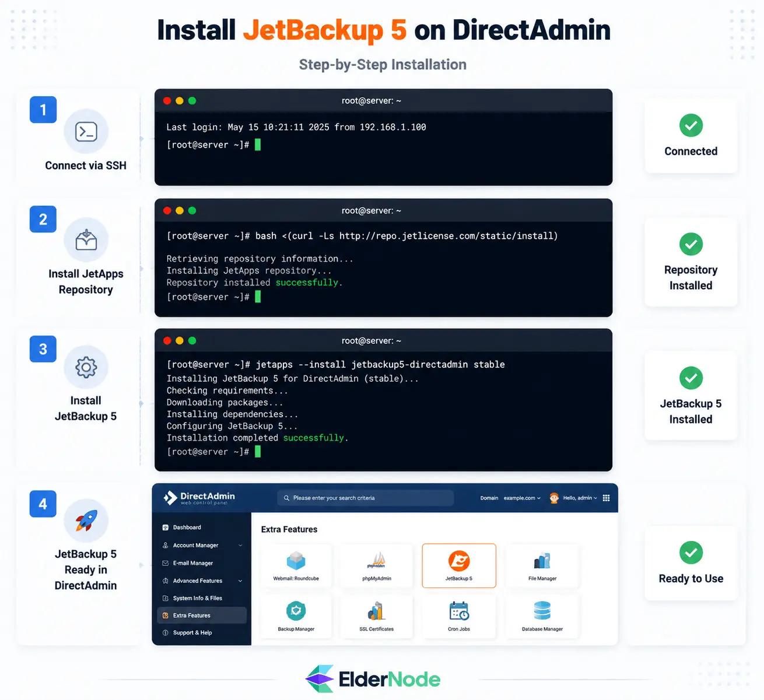Click the 'Step-by-Step Installation' subtitle

383,65
